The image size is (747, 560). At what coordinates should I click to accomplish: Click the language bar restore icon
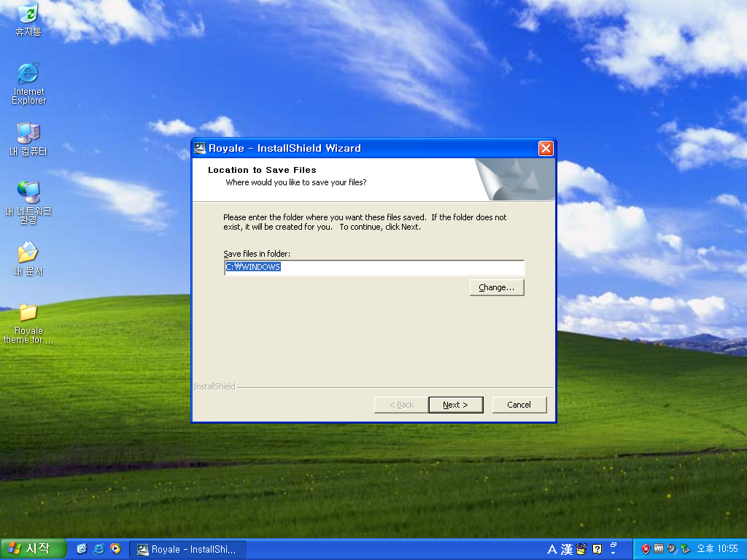pos(614,545)
